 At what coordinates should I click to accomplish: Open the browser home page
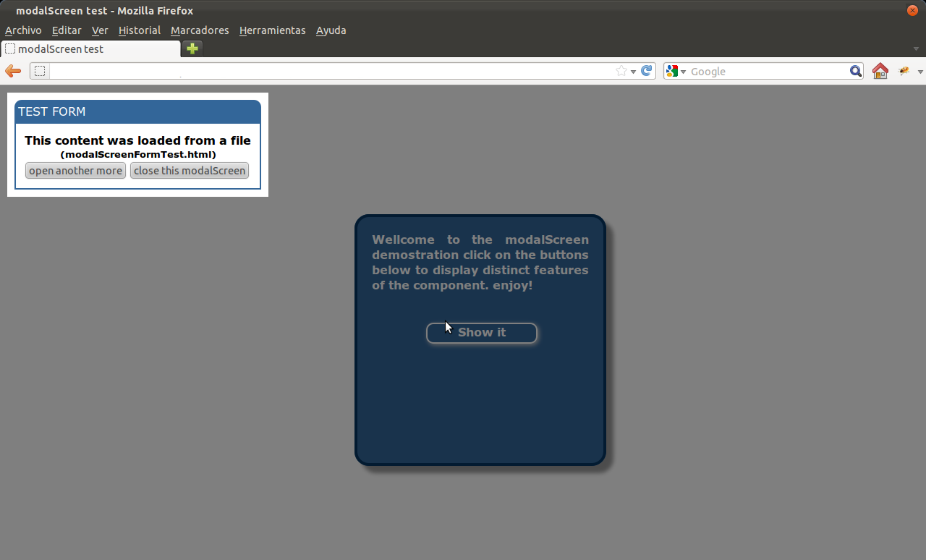pyautogui.click(x=880, y=71)
